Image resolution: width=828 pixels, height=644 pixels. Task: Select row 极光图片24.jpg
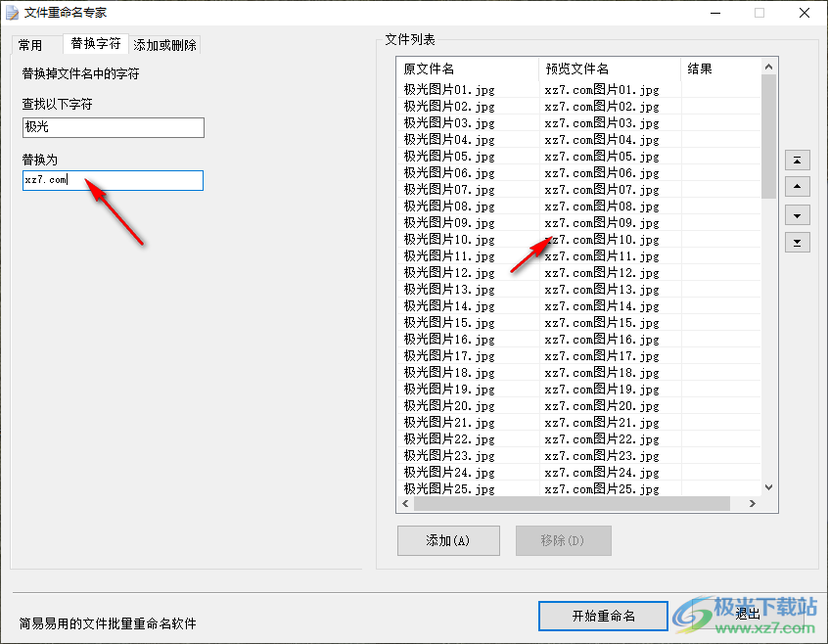[x=578, y=472]
